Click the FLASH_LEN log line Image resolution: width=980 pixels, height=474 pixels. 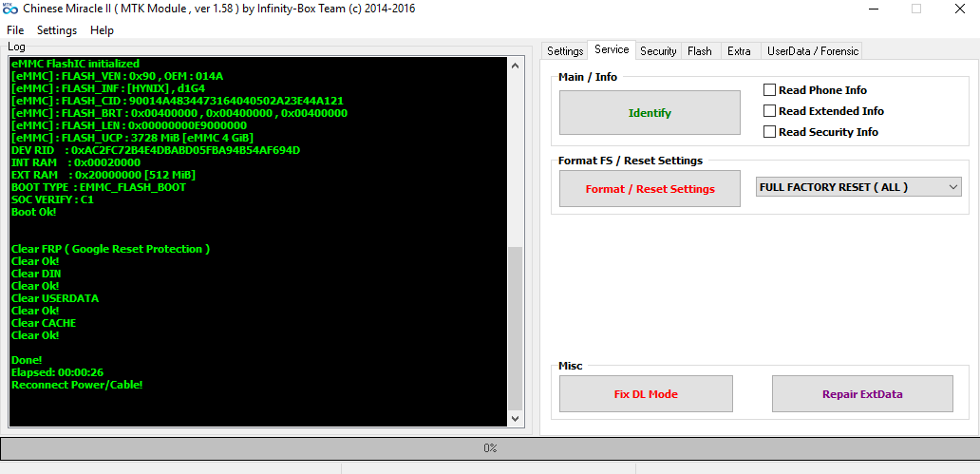(x=129, y=125)
